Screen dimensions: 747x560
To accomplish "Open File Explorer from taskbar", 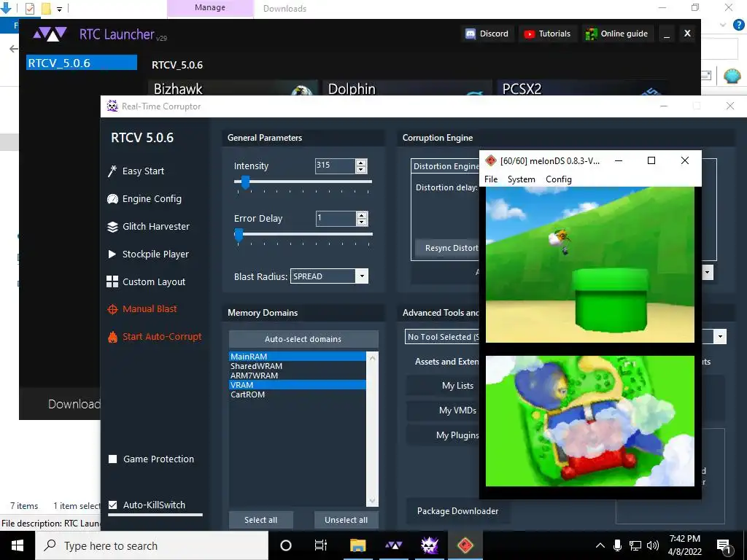I will (x=357, y=545).
